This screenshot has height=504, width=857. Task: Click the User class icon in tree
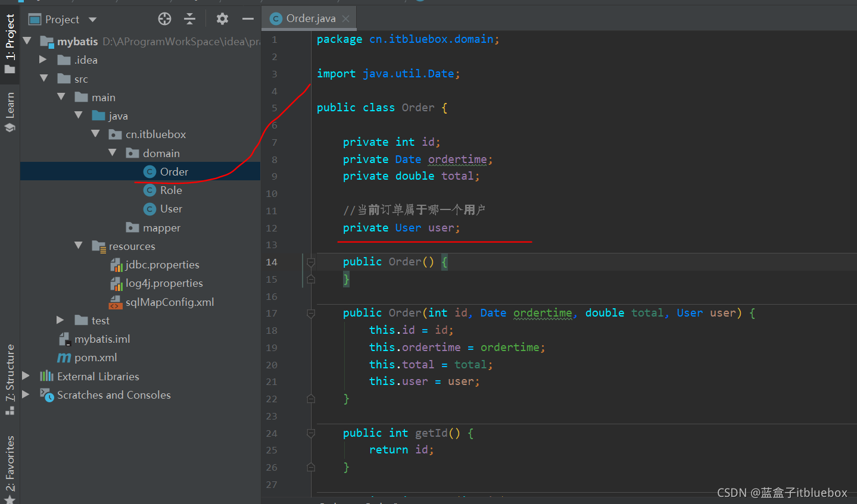(150, 209)
